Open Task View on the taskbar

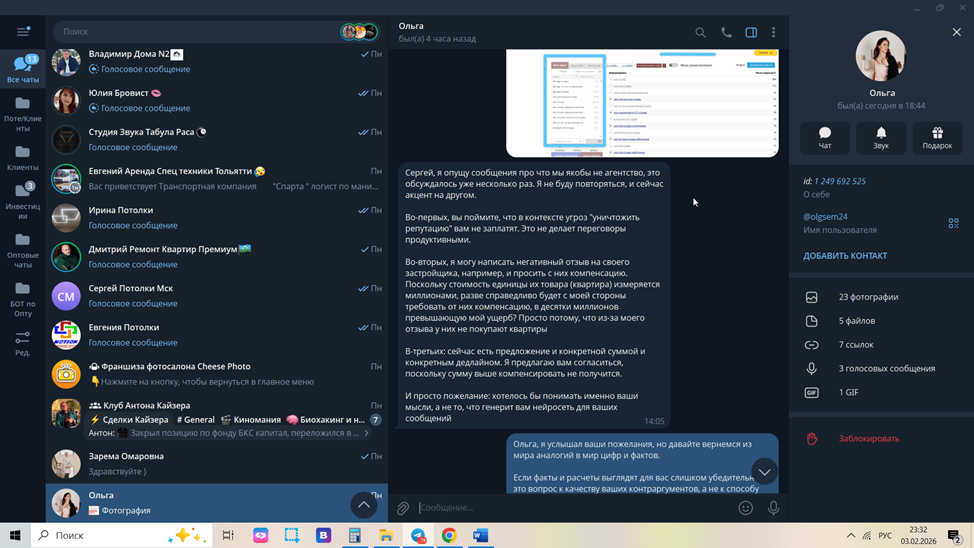[x=228, y=535]
